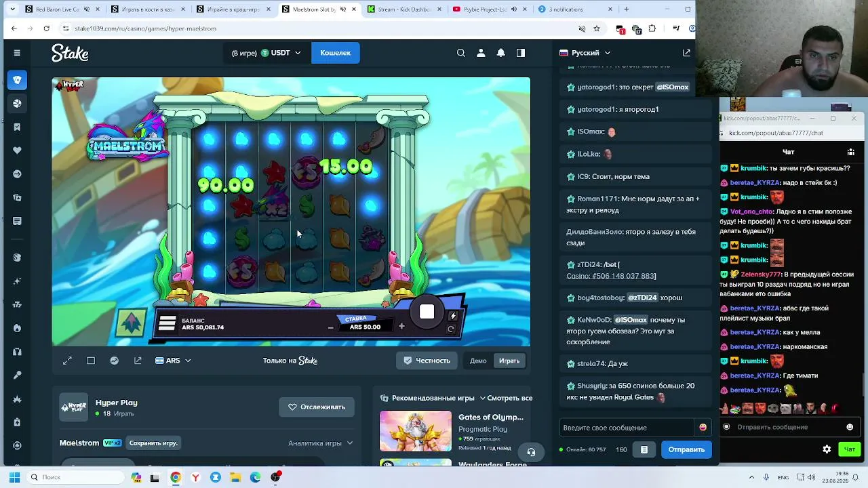Screen dimensions: 868x488
Task: Open the Windows Start menu
Action: click(14, 477)
